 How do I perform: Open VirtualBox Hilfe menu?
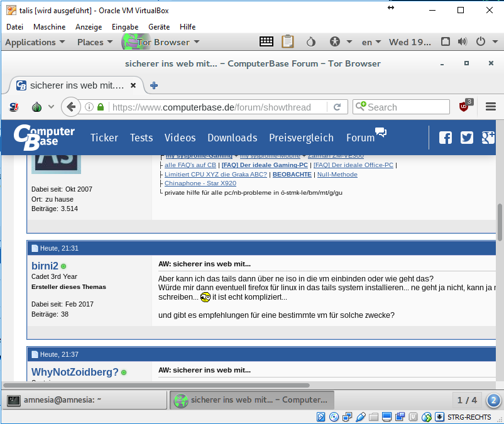point(187,26)
